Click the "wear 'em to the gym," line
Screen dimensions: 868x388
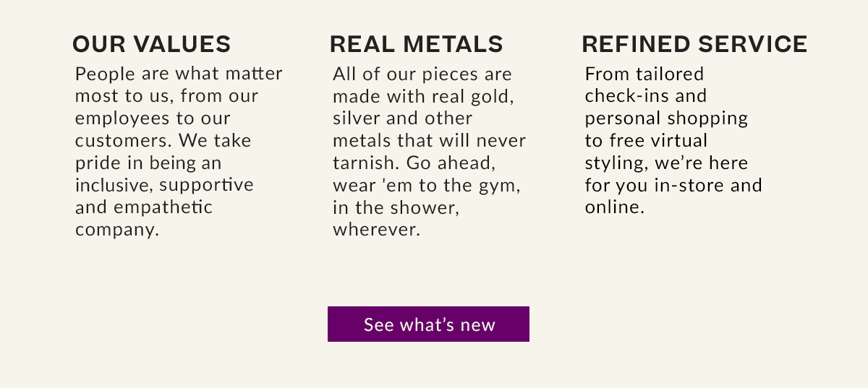tap(427, 185)
